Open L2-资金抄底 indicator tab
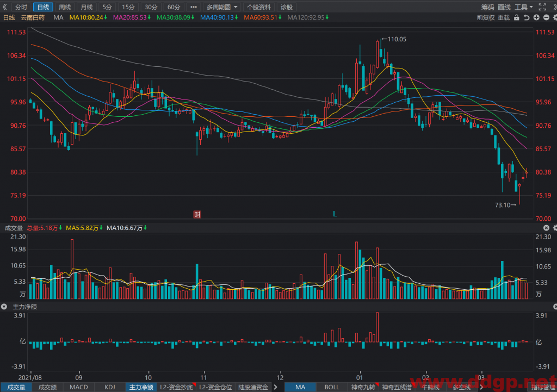Screen dimensions: 557x392 (x=176, y=387)
